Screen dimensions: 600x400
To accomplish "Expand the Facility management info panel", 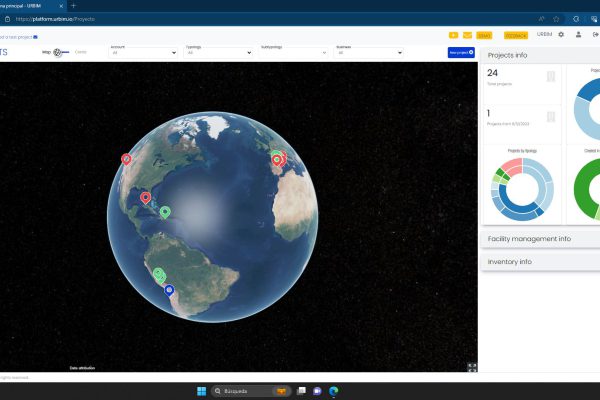I will point(540,239).
